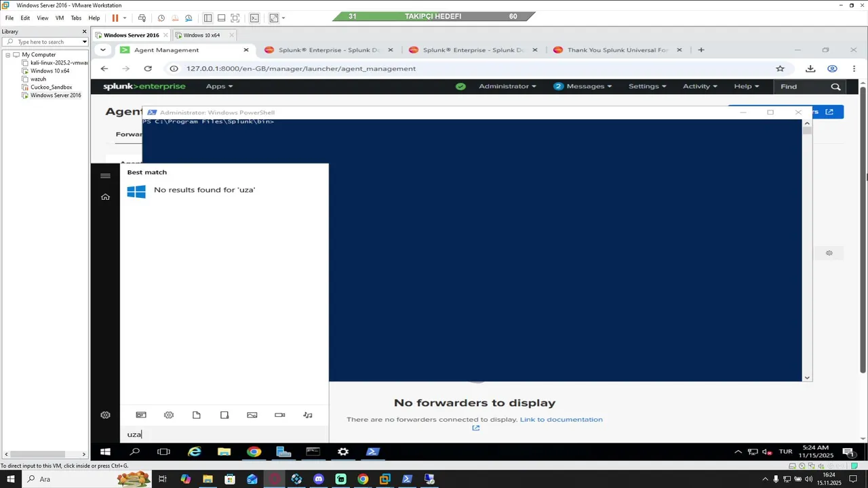Open the VMware console view icon

tap(254, 18)
